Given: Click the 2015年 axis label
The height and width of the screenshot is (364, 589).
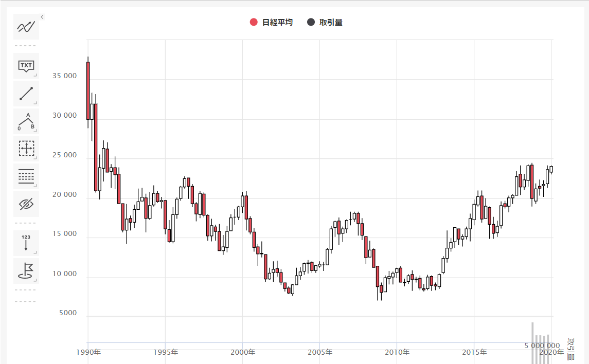Looking at the screenshot, I should pos(474,352).
